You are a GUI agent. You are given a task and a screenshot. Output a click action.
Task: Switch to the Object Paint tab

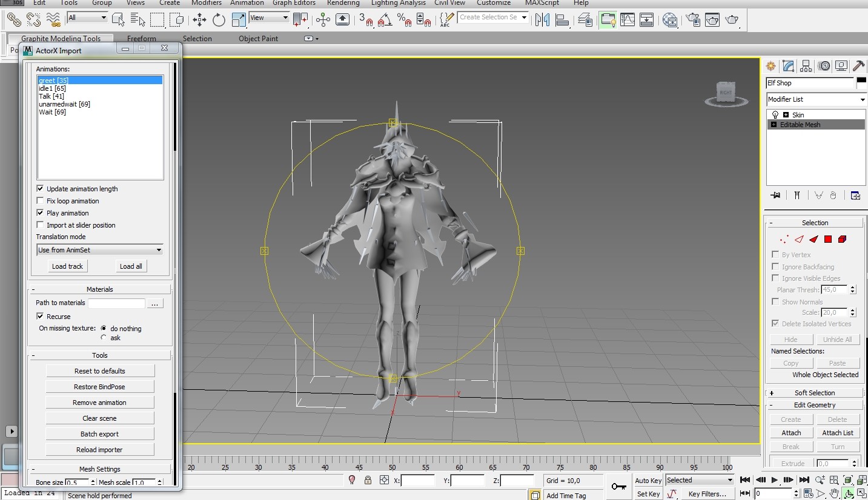pyautogui.click(x=258, y=39)
